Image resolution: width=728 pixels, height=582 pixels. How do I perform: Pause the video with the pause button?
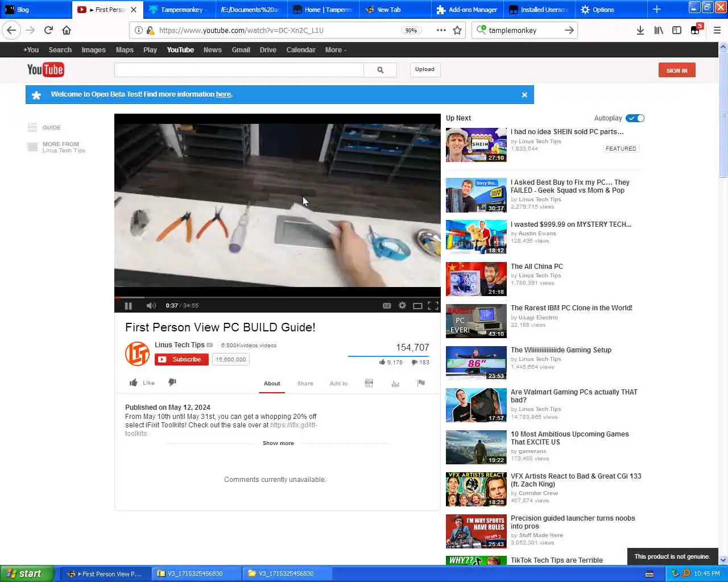pos(128,306)
